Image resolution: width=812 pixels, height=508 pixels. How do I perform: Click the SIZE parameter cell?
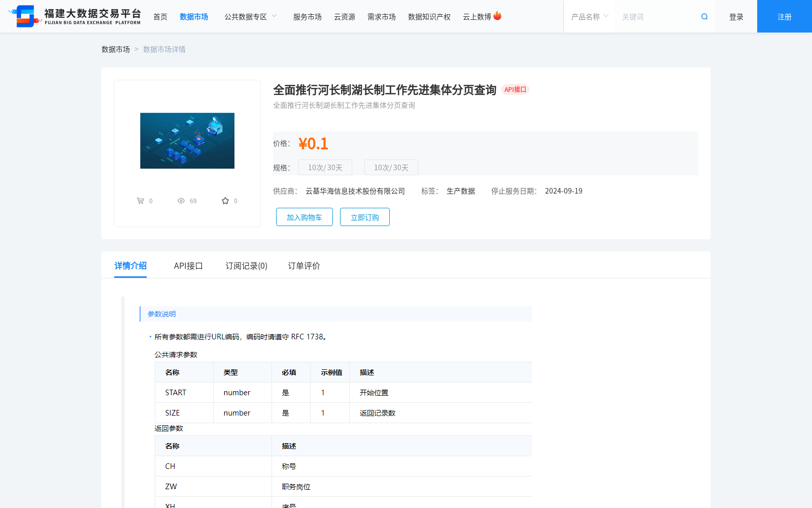click(x=184, y=413)
